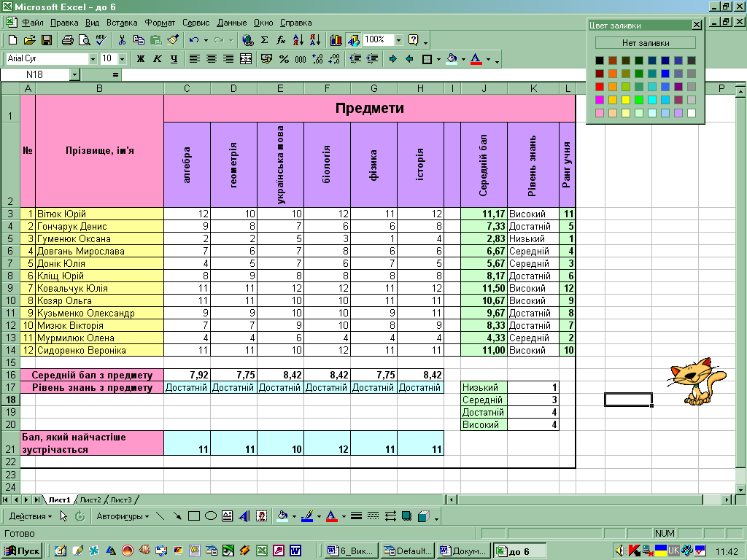747x560 pixels.
Task: Select the Oval drawing tool
Action: pos(210,516)
